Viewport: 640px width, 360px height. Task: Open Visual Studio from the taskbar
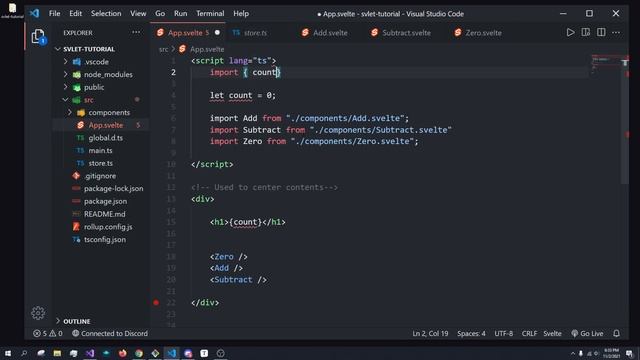pos(90,353)
